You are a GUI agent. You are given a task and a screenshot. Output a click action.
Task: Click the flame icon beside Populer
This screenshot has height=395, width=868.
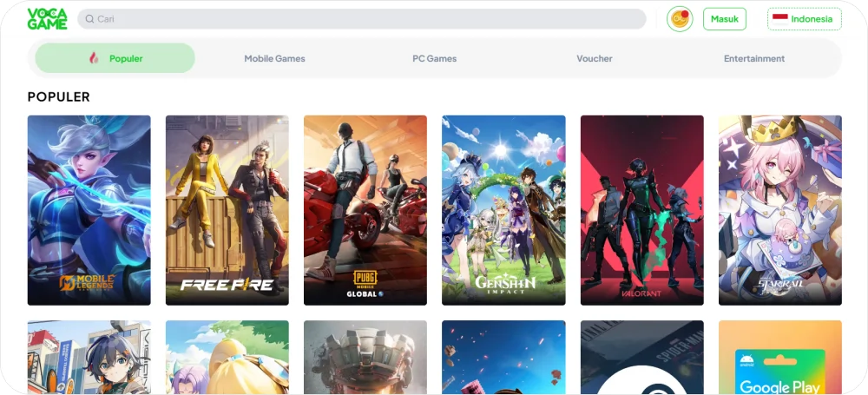pyautogui.click(x=94, y=58)
